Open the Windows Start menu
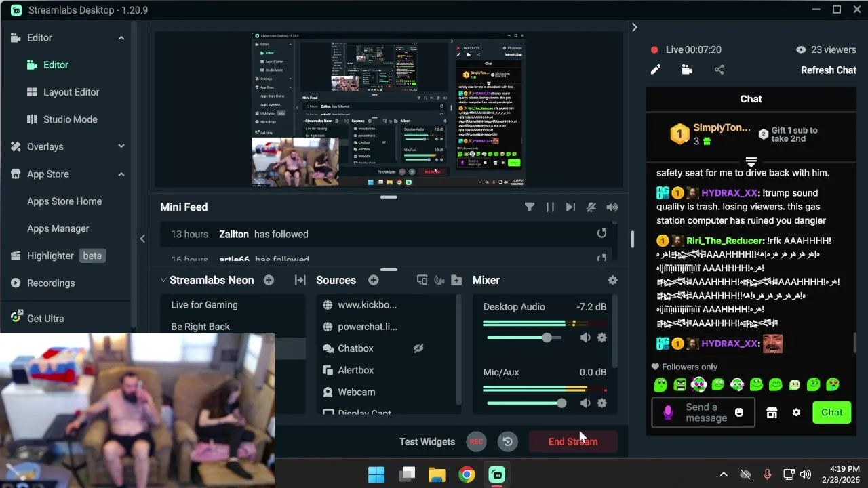Screen dimensions: 868x488 (376, 474)
